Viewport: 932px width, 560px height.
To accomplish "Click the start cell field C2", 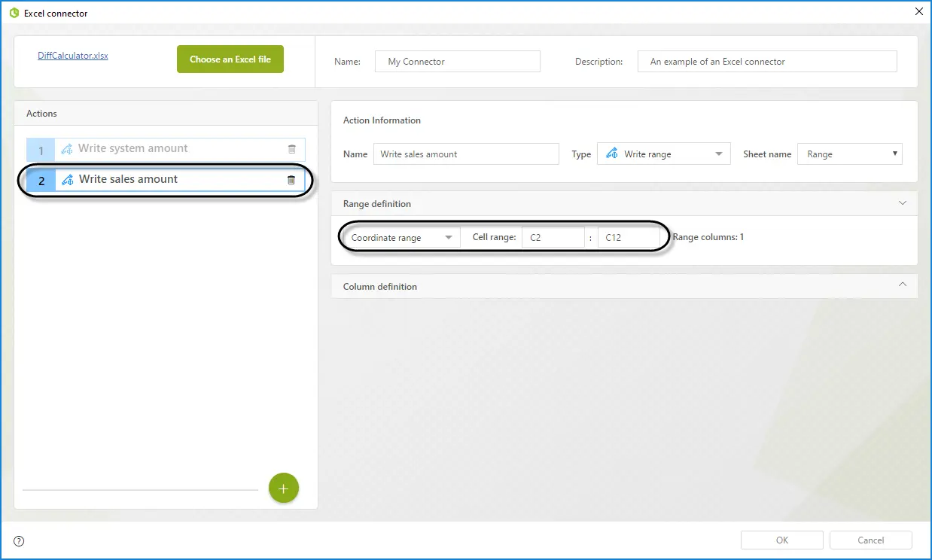I will pos(553,238).
